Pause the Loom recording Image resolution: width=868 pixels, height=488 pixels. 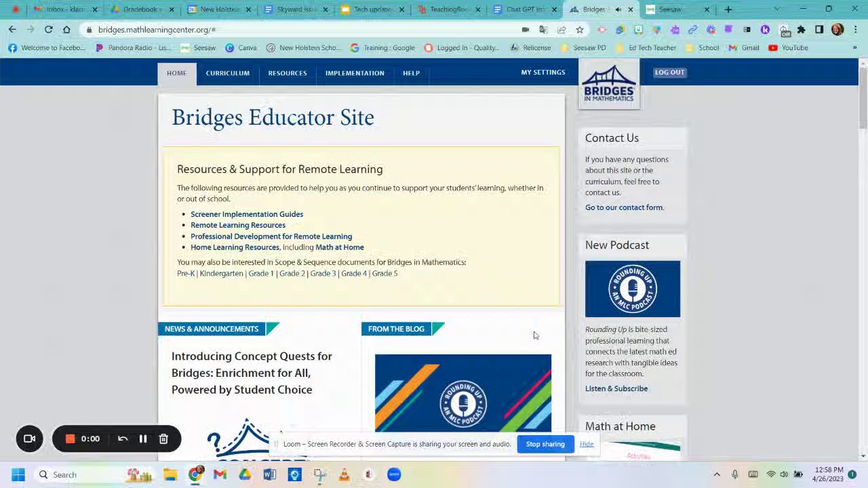pyautogui.click(x=143, y=439)
